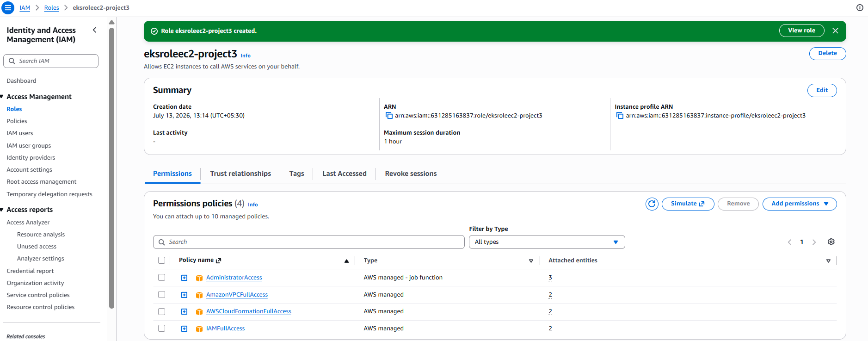The image size is (868, 341).
Task: Go to previous page of policies
Action: click(x=789, y=242)
